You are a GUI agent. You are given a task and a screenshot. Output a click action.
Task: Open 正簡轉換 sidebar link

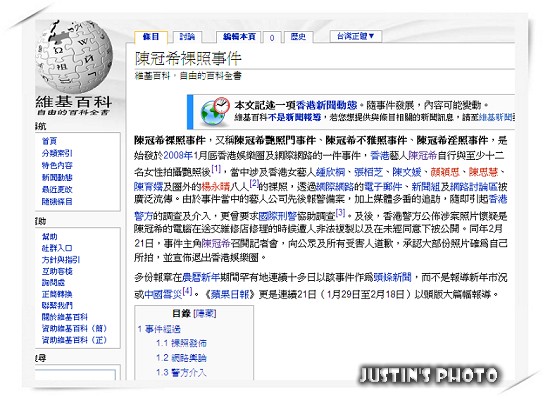[57, 294]
